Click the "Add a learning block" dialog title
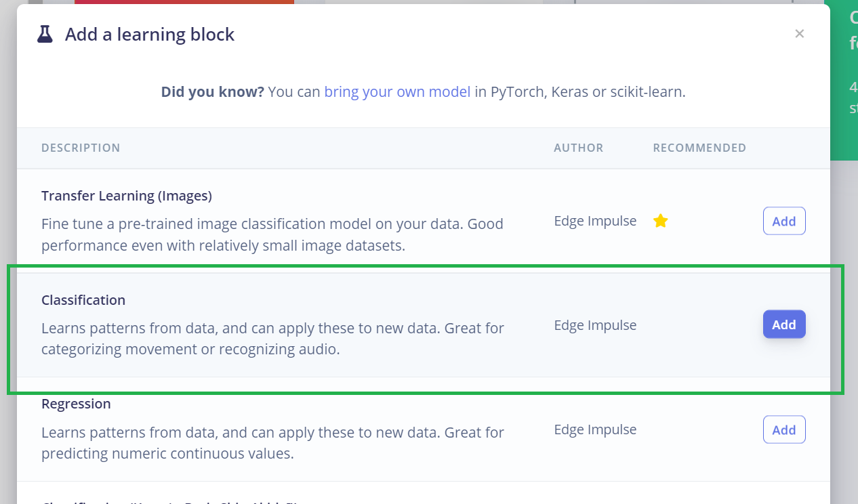This screenshot has height=504, width=858. click(x=150, y=35)
